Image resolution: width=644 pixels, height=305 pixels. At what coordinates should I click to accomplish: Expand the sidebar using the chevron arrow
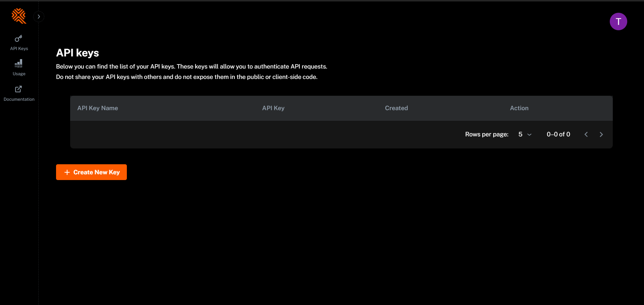pyautogui.click(x=39, y=16)
